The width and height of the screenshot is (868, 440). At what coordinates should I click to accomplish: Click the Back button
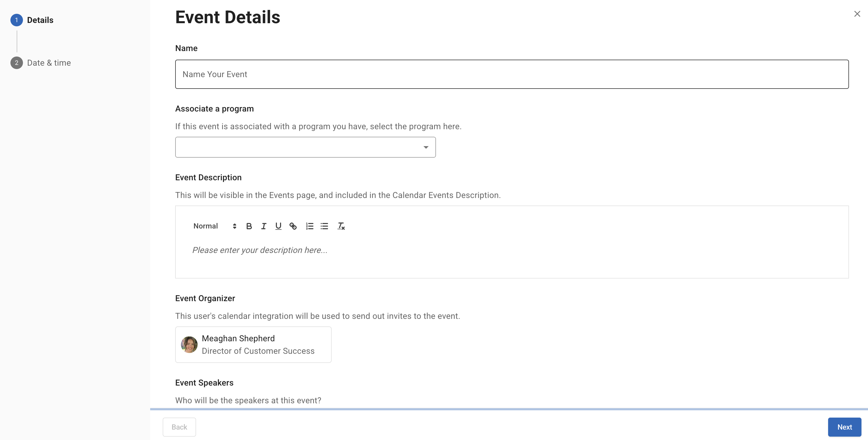179,427
